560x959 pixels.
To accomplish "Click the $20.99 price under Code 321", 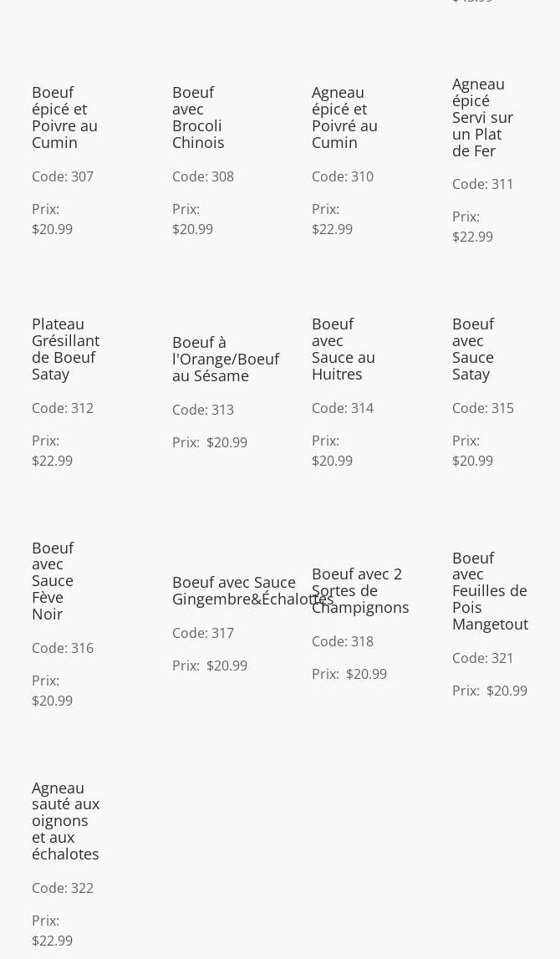I will pos(507,691).
